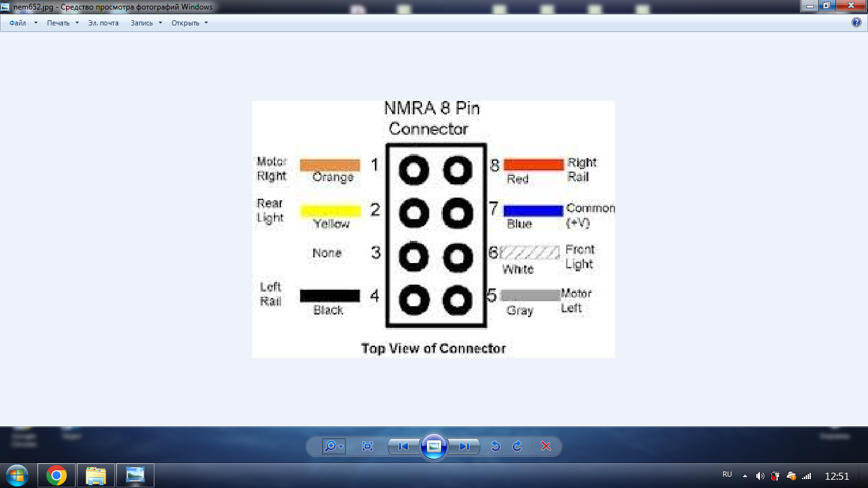Open the blue help question icon

tap(856, 22)
